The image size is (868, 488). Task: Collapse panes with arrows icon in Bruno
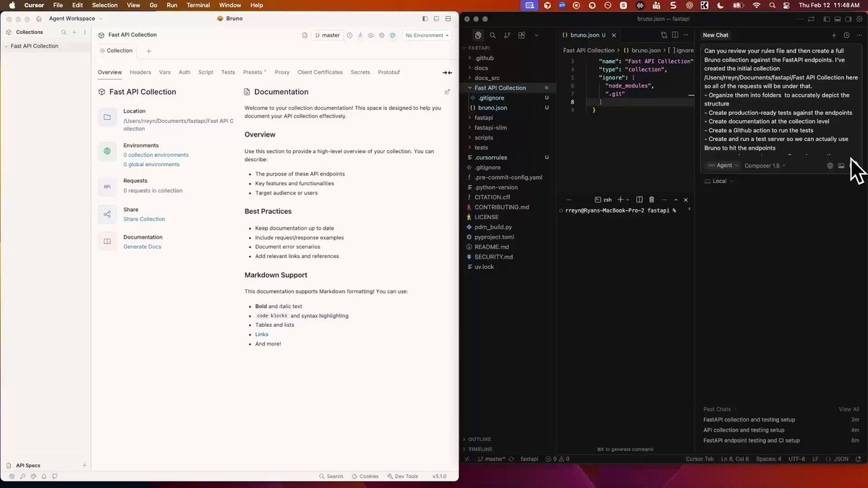[x=447, y=72]
